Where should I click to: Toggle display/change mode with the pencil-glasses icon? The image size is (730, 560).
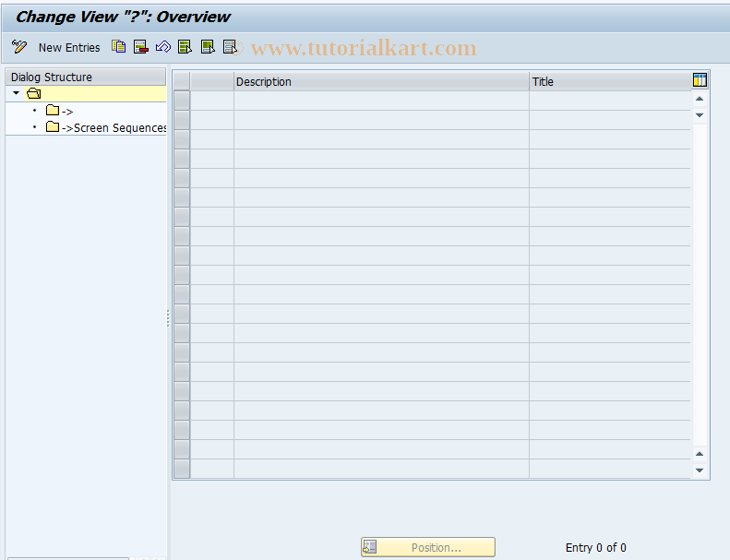click(x=19, y=47)
